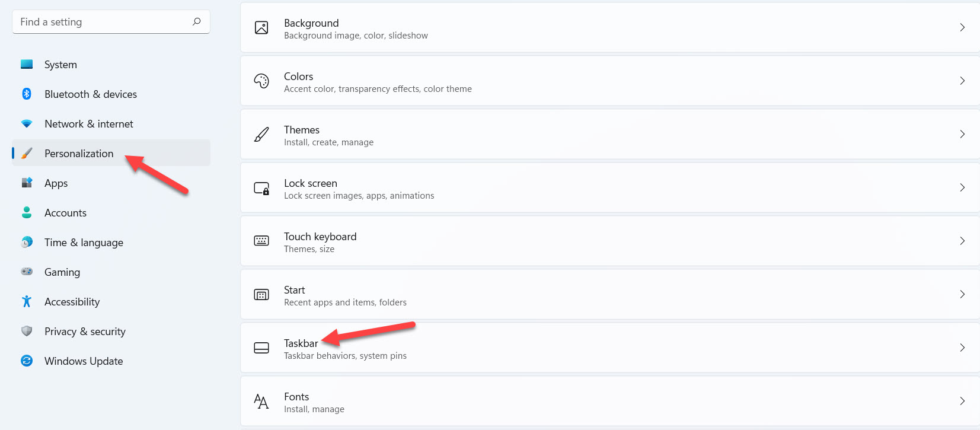Open the Taskbar row chevron
This screenshot has width=980, height=430.
tap(962, 348)
